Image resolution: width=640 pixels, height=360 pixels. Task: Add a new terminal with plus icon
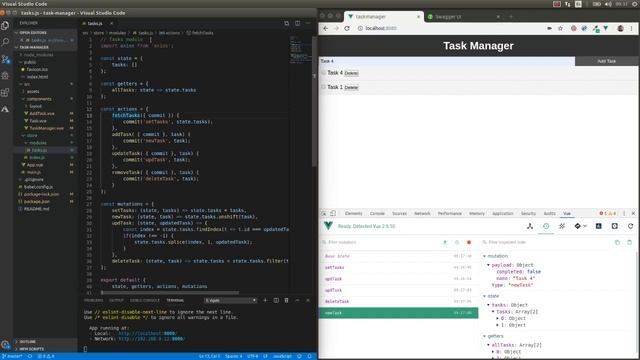point(265,300)
